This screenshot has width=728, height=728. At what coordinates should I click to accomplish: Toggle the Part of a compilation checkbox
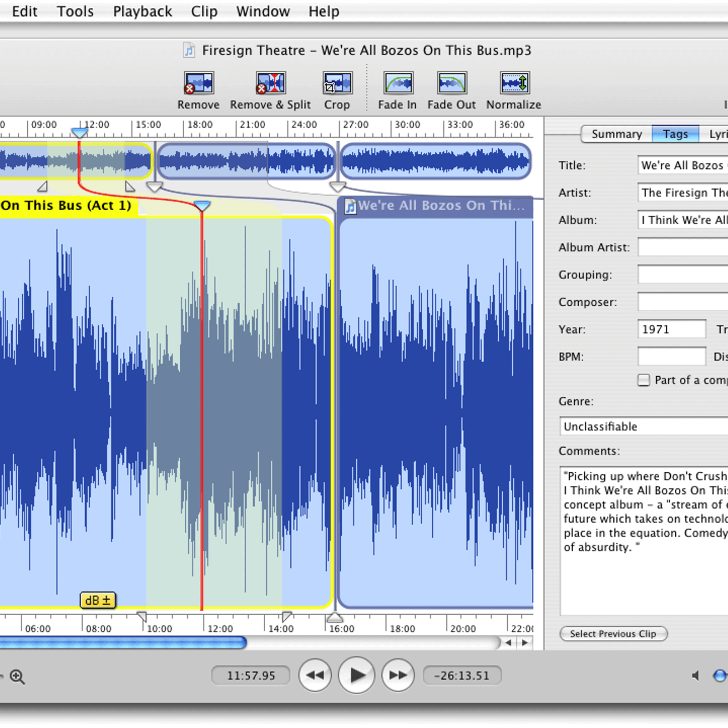pos(644,380)
